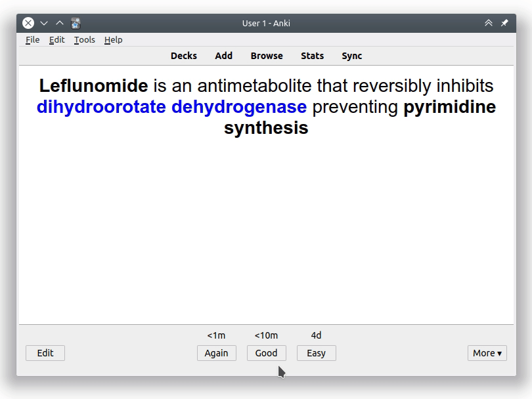The image size is (532, 399).
Task: Open the Edit menu in menu bar
Action: pyautogui.click(x=57, y=40)
